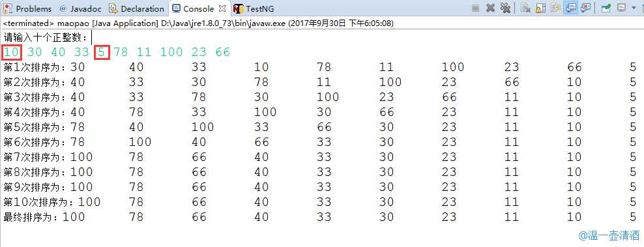Open the Javadoc tab
This screenshot has height=247, width=644.
pos(86,8)
